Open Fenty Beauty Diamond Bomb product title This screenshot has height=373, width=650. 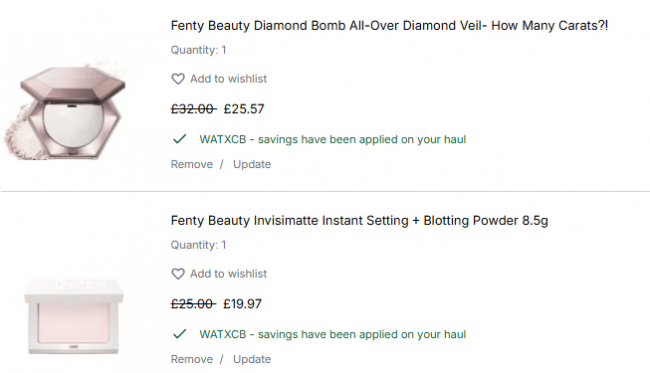[x=389, y=26]
